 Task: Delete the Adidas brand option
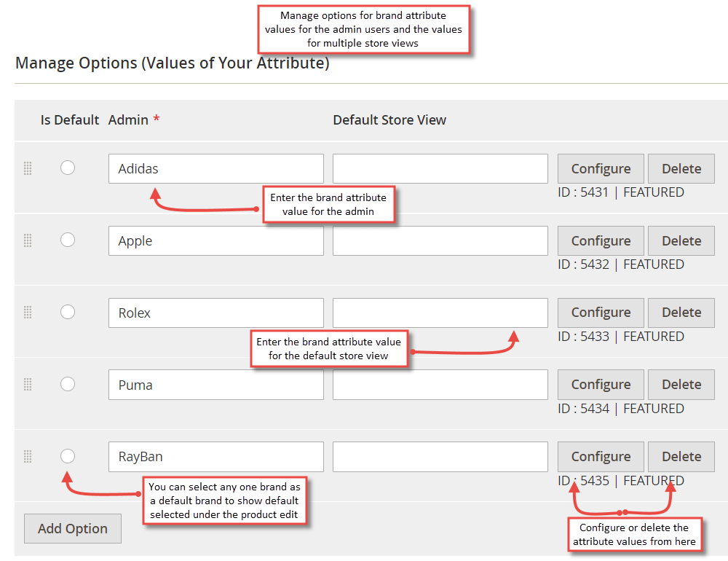[x=681, y=169]
